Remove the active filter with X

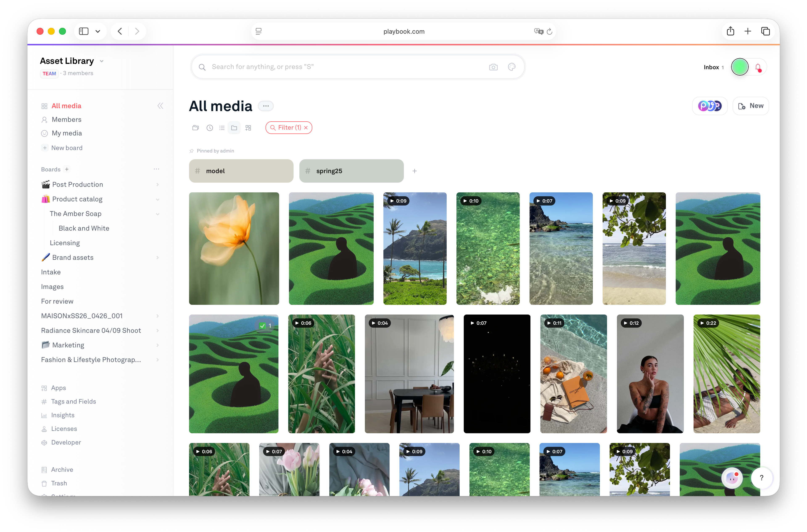(306, 127)
